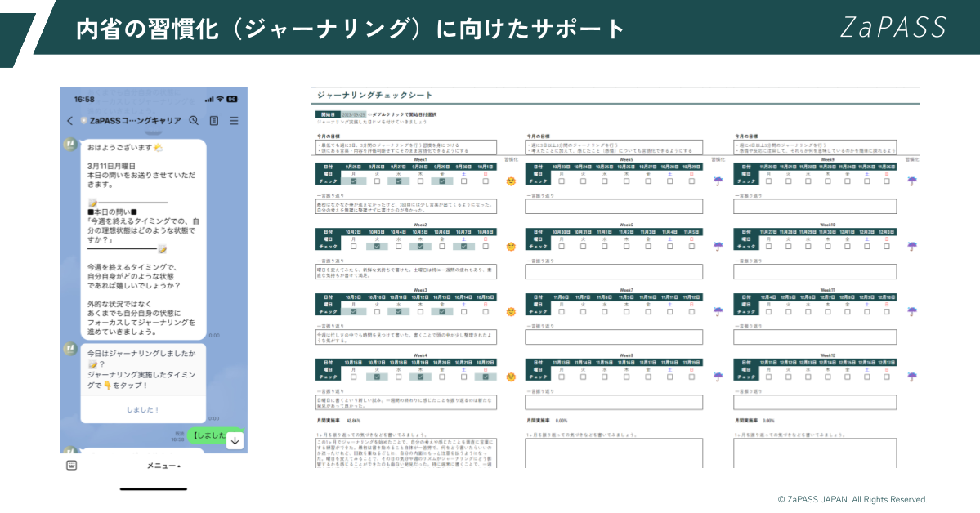Check the 10月2日 checkbox in Week2

coord(354,246)
